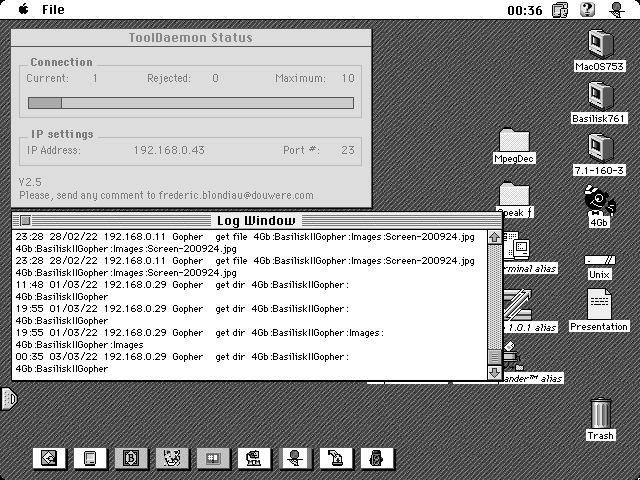Click the first control strip module
640x480 pixels.
click(48, 458)
